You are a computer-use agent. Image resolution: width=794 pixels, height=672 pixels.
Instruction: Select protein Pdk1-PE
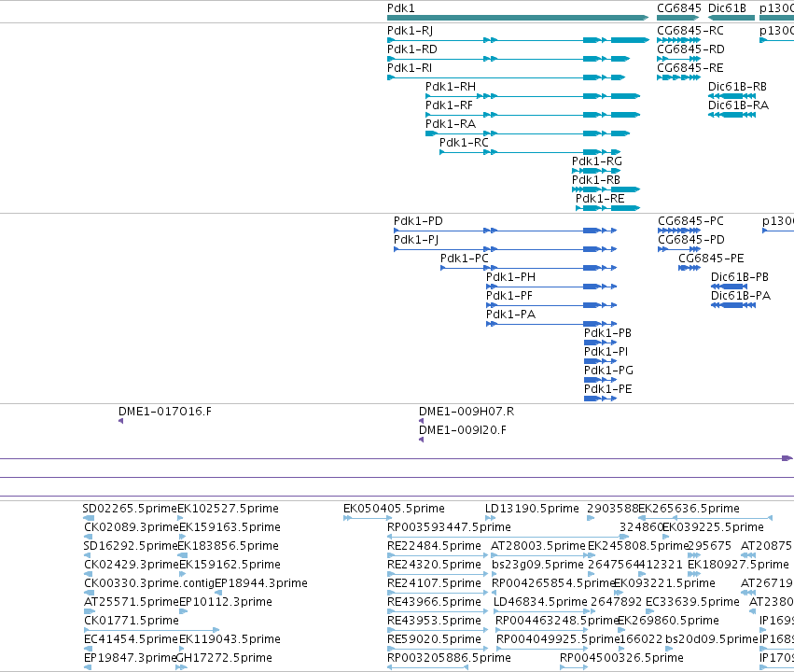coord(601,399)
